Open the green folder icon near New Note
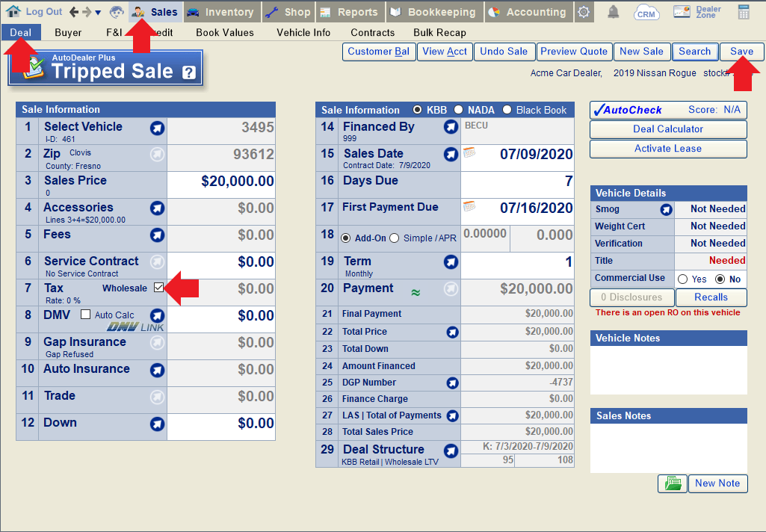Image resolution: width=766 pixels, height=532 pixels. 672,483
